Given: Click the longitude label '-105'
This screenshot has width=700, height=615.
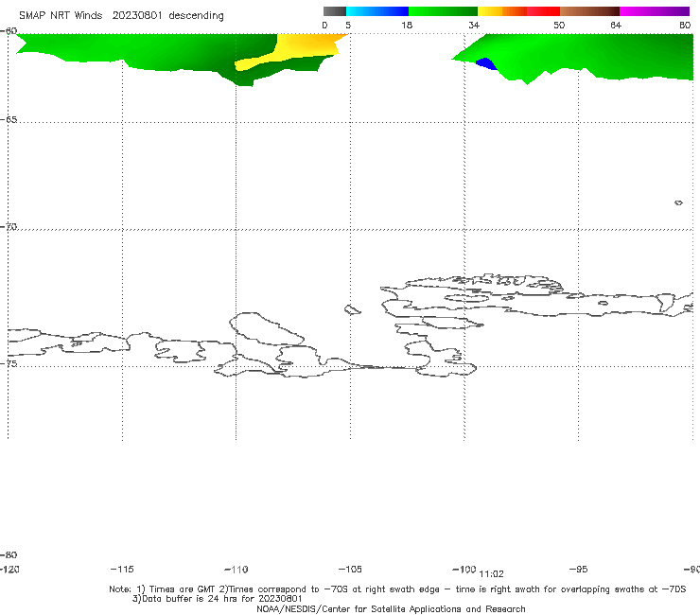Looking at the screenshot, I should [x=350, y=570].
